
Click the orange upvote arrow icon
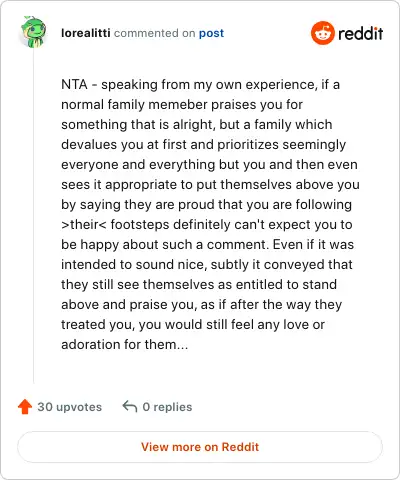point(25,407)
